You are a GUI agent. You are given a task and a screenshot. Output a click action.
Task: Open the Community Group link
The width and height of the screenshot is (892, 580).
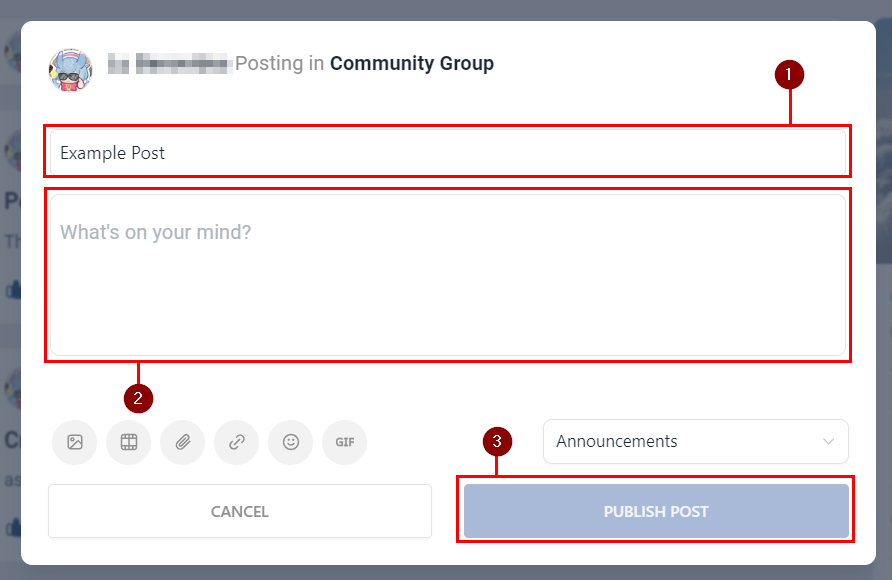coord(411,63)
